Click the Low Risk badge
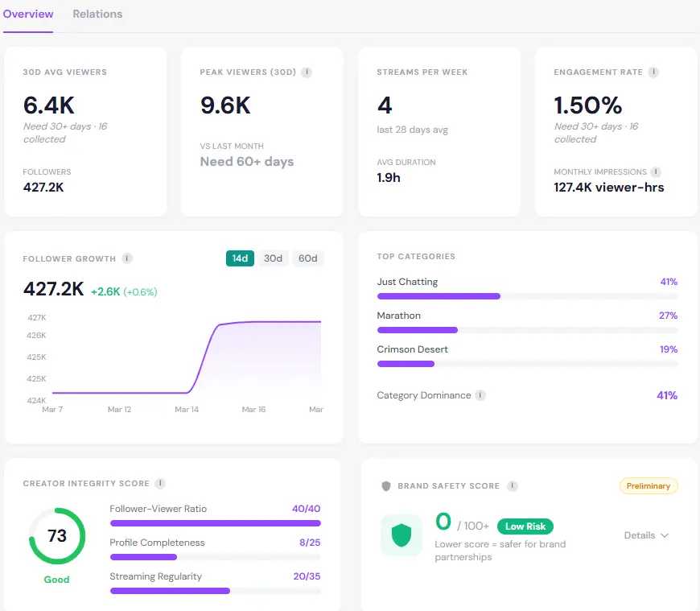Viewport: 700px width, 611px height. tap(525, 526)
